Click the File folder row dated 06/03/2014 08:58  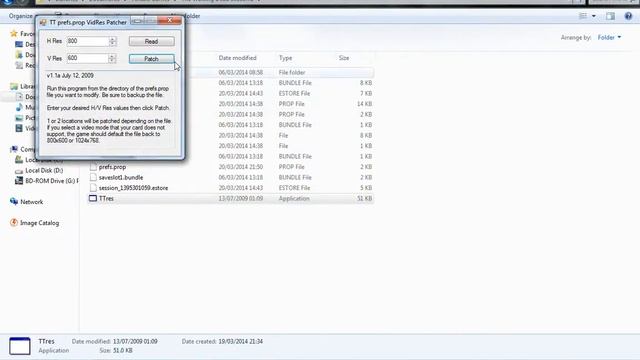[231, 72]
